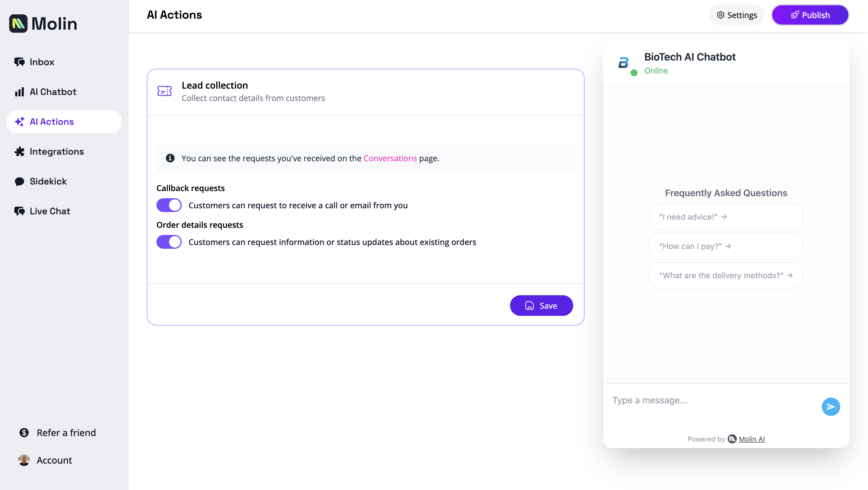Click the Save disk icon
Viewport: 868px width, 490px height.
pos(529,306)
